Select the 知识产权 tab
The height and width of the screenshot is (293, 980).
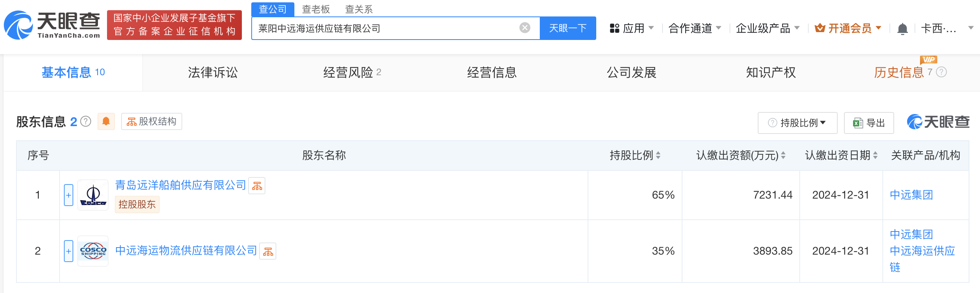[x=771, y=72]
